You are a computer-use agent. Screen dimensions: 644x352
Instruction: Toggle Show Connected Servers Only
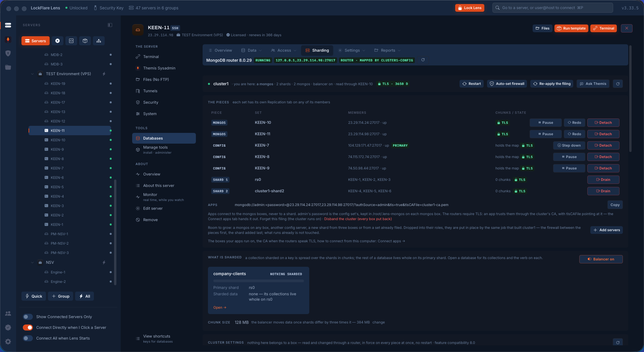click(x=28, y=317)
